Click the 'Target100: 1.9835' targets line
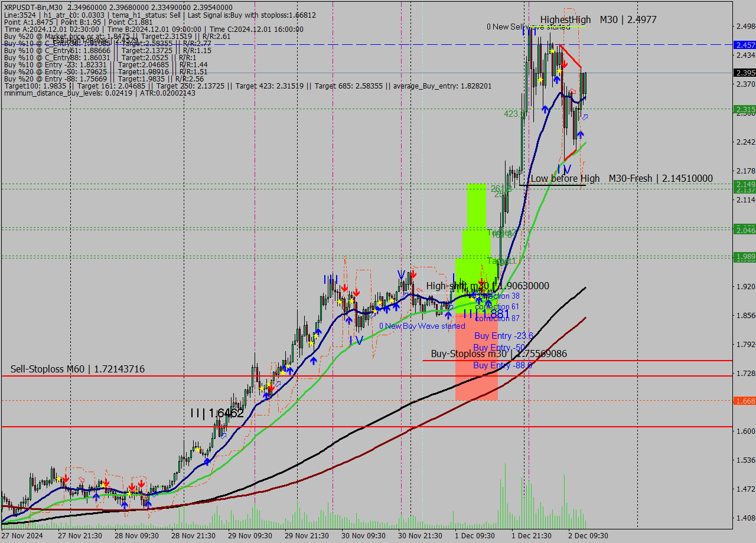 (247, 86)
